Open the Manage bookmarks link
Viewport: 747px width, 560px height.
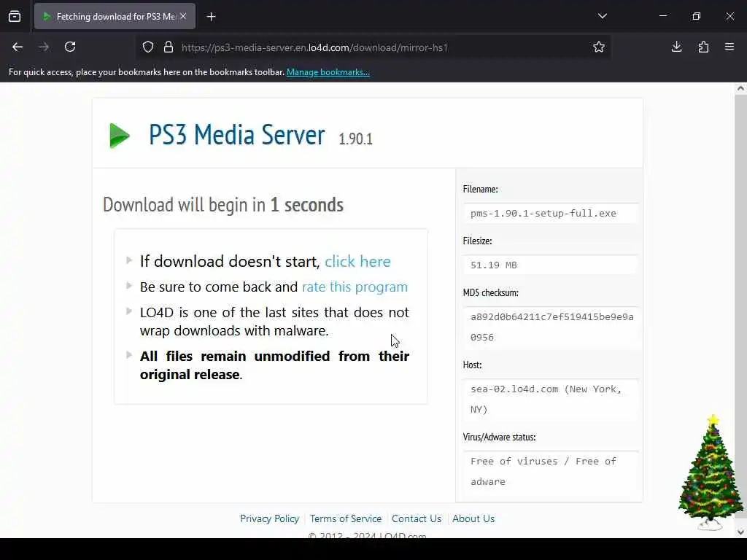[x=328, y=72]
